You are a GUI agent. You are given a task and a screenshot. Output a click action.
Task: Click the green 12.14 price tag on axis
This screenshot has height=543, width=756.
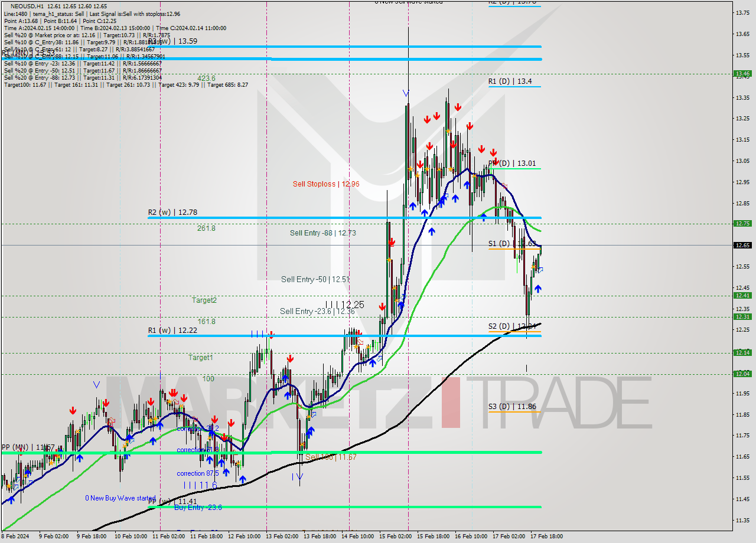[742, 352]
